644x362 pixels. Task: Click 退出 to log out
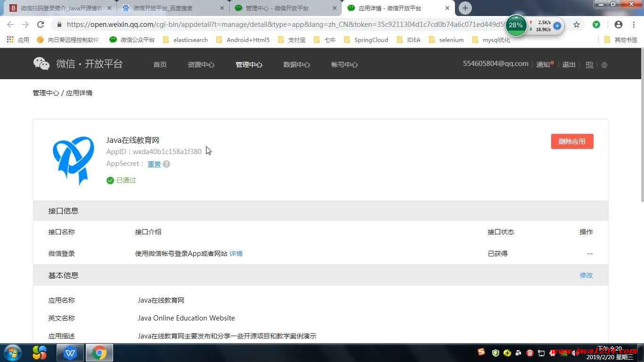coord(569,65)
